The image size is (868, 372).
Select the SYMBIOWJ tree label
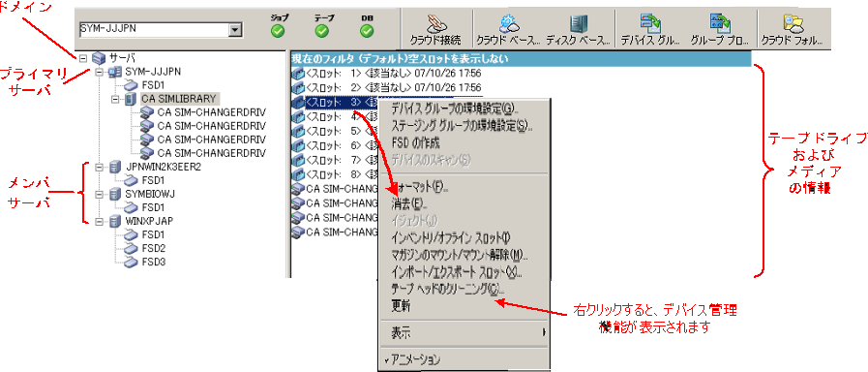(x=151, y=194)
